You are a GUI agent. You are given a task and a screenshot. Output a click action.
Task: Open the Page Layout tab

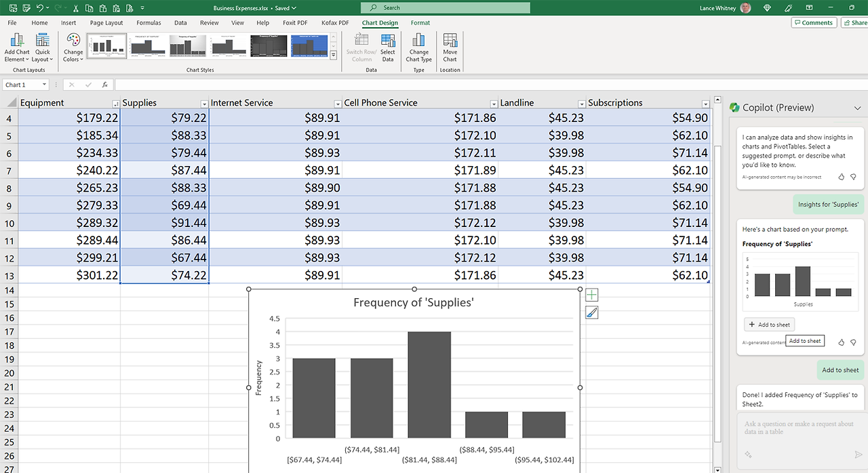pos(106,22)
